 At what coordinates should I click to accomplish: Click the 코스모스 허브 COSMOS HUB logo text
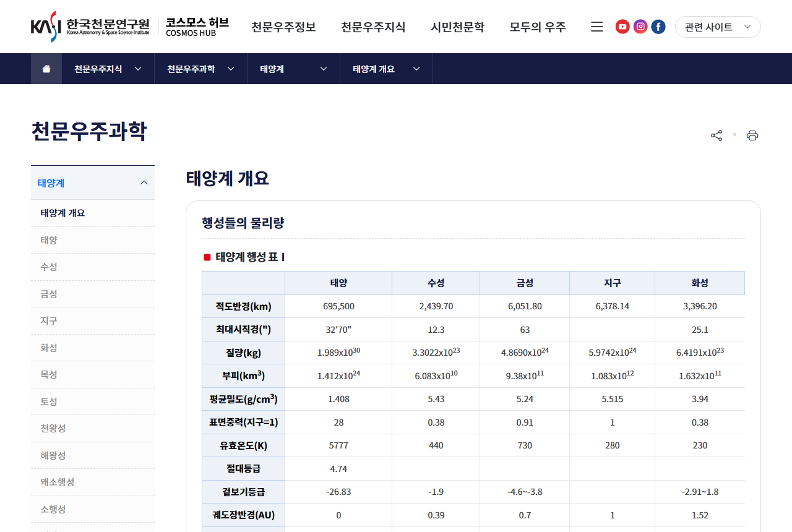pos(197,27)
